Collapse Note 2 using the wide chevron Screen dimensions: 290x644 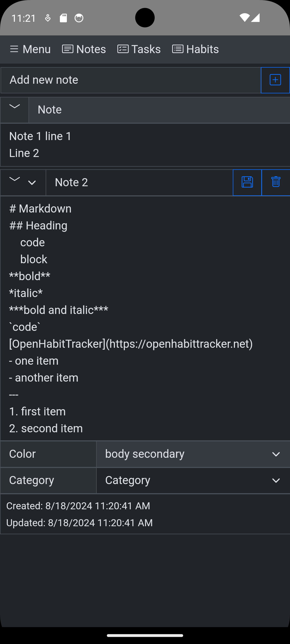click(x=15, y=179)
